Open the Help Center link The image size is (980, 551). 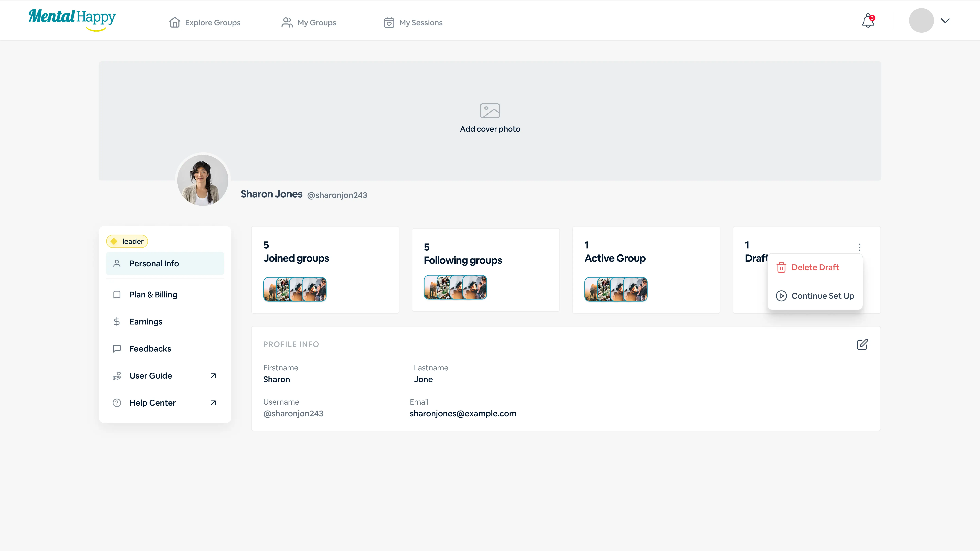165,403
